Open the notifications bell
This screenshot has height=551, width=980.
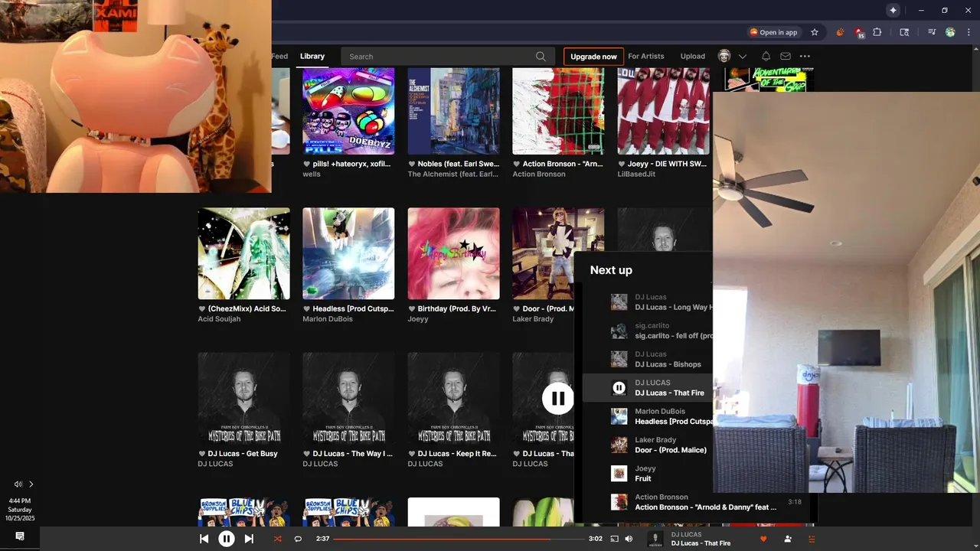(x=766, y=56)
